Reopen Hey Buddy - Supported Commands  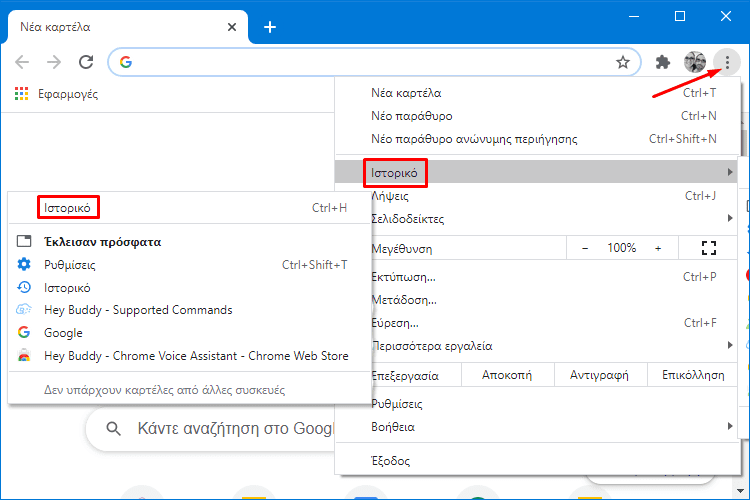190,310
